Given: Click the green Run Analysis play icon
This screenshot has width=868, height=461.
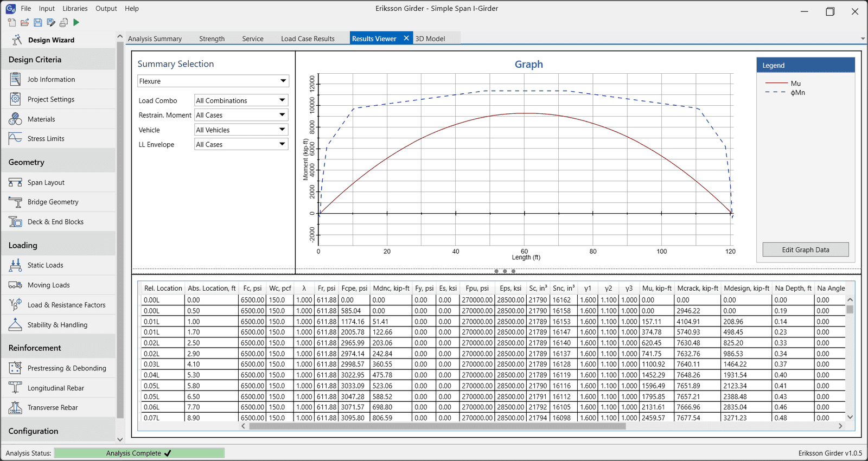Looking at the screenshot, I should pos(76,22).
